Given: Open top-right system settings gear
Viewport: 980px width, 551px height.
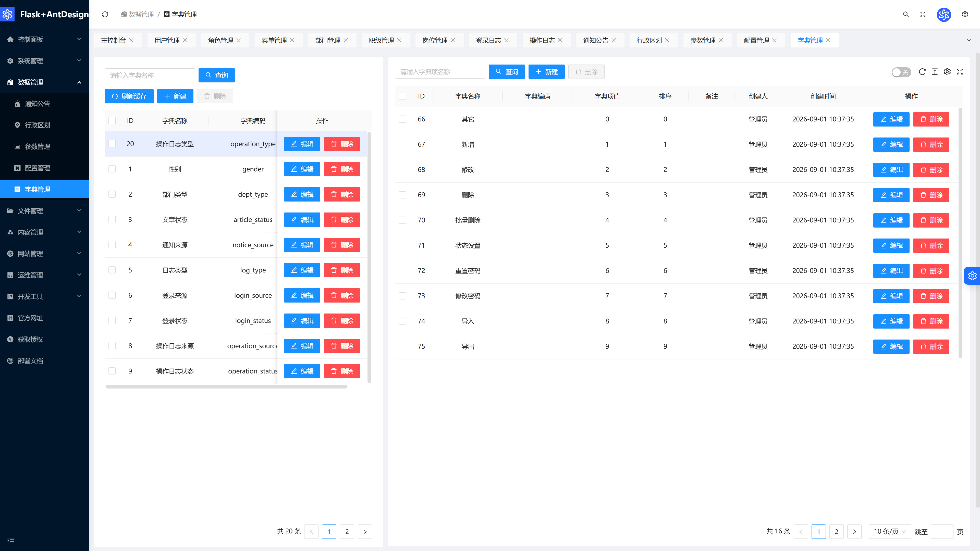Looking at the screenshot, I should 965,15.
